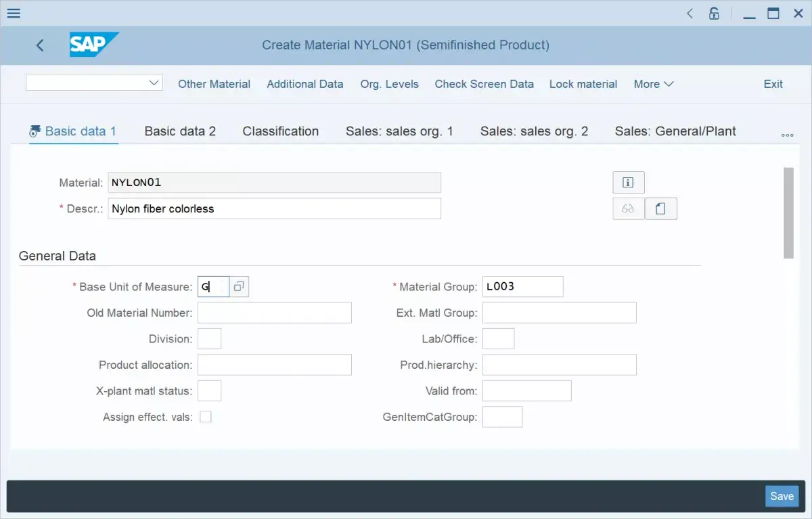Click the glasses display icon
The height and width of the screenshot is (519, 812).
[629, 209]
